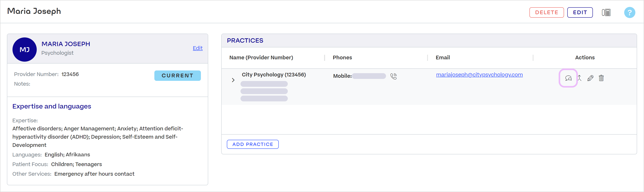Click the pencil edit icon for City Psychology
This screenshot has width=644, height=192.
tap(590, 78)
